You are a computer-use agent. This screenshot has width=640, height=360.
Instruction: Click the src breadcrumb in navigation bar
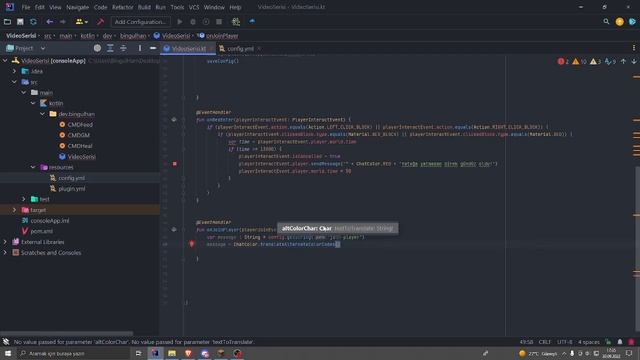[48, 36]
